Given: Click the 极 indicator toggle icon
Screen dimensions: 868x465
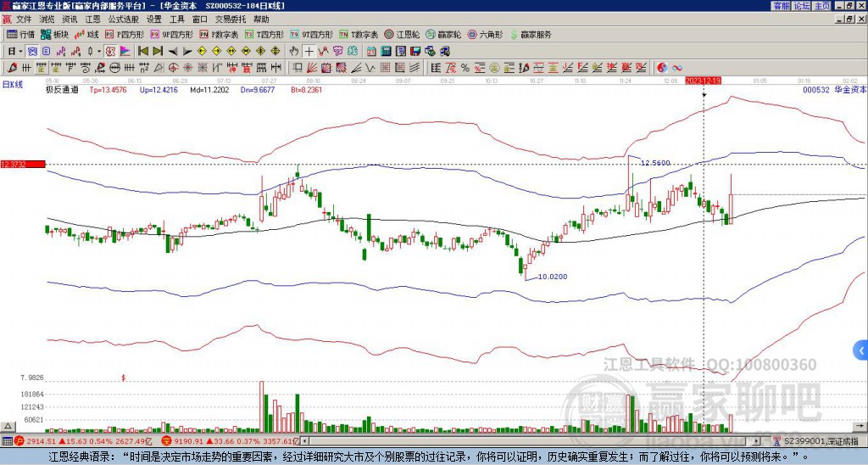Looking at the screenshot, I should pyautogui.click(x=111, y=52).
